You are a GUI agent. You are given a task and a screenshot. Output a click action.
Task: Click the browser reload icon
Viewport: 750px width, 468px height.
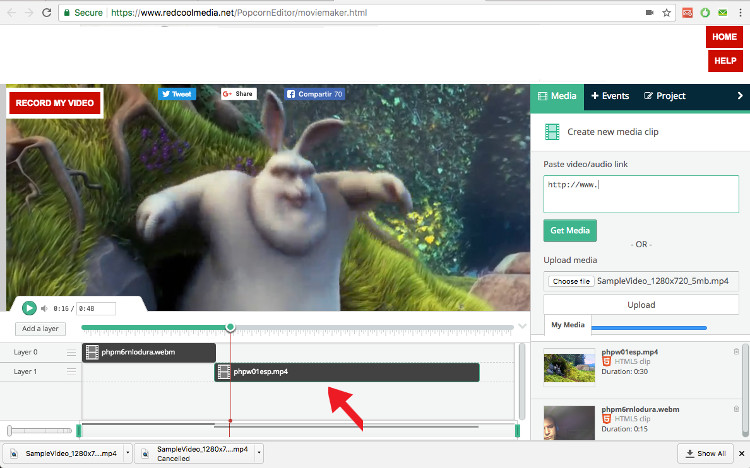click(x=47, y=14)
